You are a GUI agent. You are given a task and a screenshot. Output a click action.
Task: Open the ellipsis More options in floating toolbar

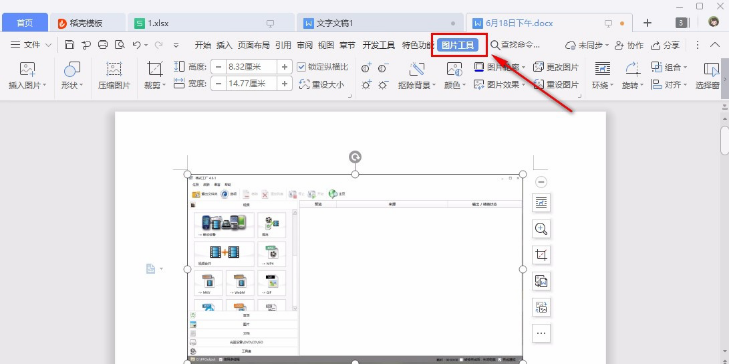coord(541,333)
